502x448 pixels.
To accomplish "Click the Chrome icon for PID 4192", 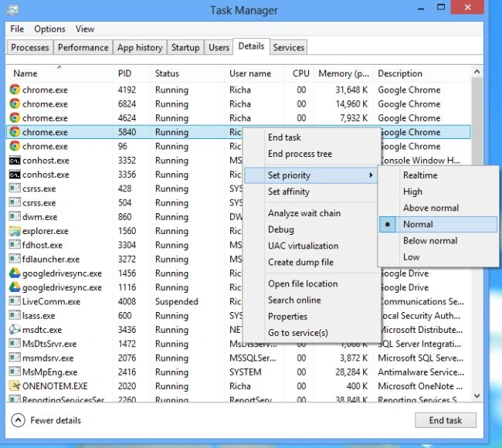I will click(15, 90).
